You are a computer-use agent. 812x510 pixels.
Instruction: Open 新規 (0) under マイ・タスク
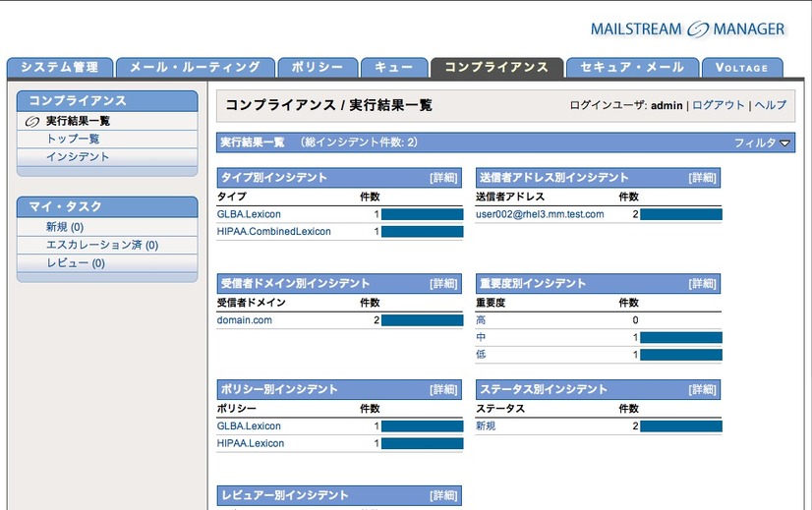(64, 227)
